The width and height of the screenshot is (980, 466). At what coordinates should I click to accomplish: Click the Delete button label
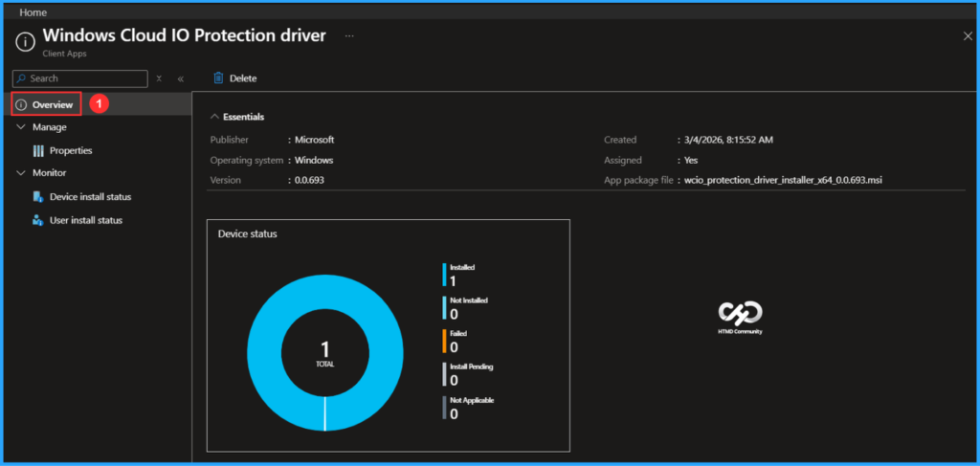(243, 78)
